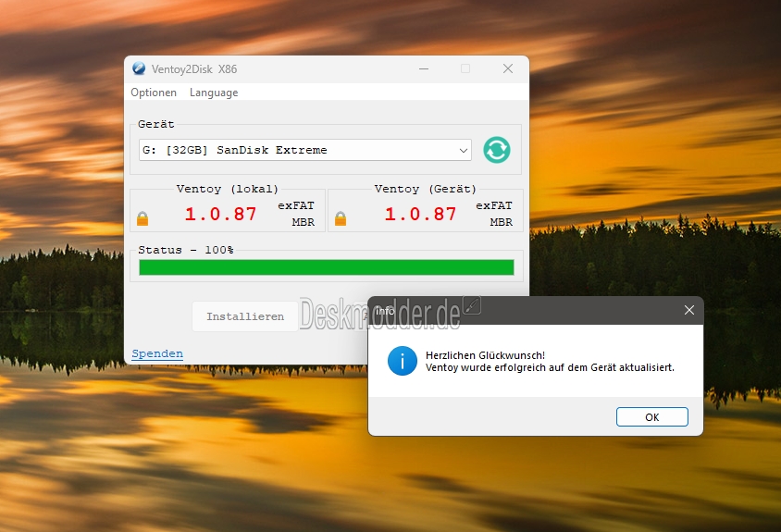
Task: Minimize the Ventoy2Disk window
Action: pyautogui.click(x=424, y=68)
